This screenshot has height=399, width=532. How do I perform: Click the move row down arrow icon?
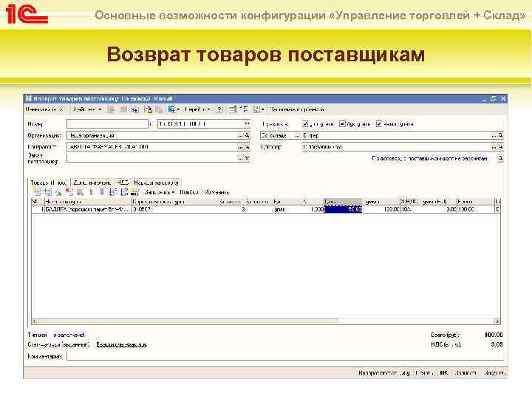coord(102,192)
